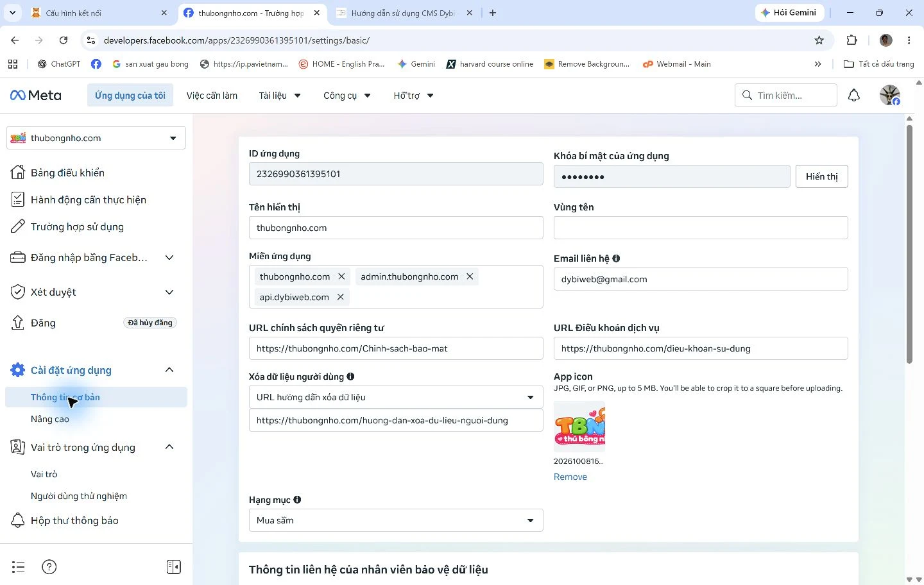
Task: Bookmark this page with star icon
Action: coord(819,40)
